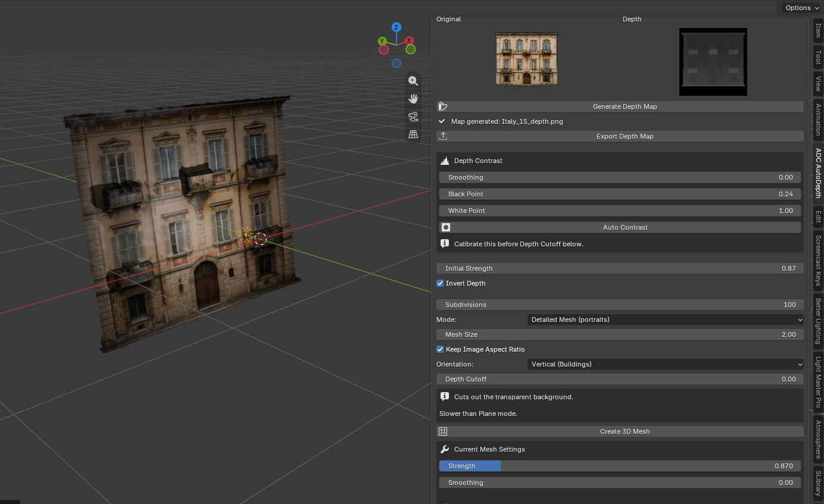Click the Export Depth Map button

coord(620,136)
